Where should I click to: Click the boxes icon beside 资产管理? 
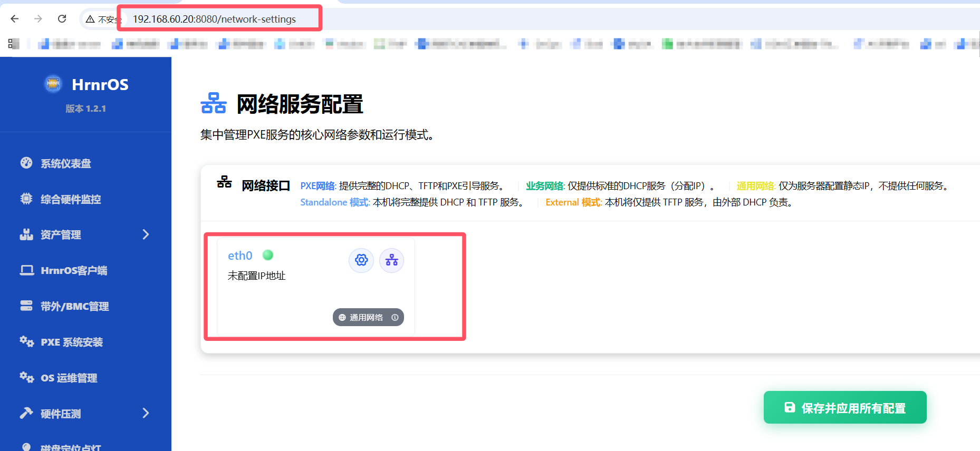(26, 234)
